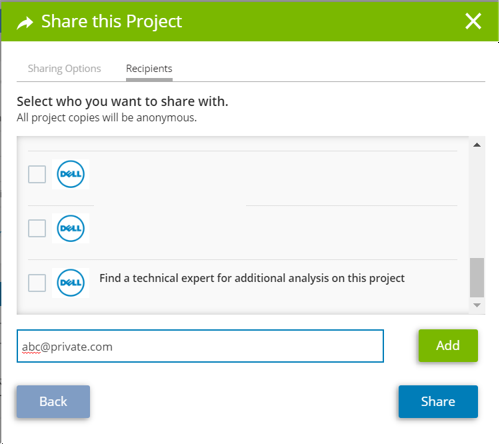Viewport: 499px width, 444px height.
Task: Check the technical expert recipient checkbox
Action: [37, 283]
